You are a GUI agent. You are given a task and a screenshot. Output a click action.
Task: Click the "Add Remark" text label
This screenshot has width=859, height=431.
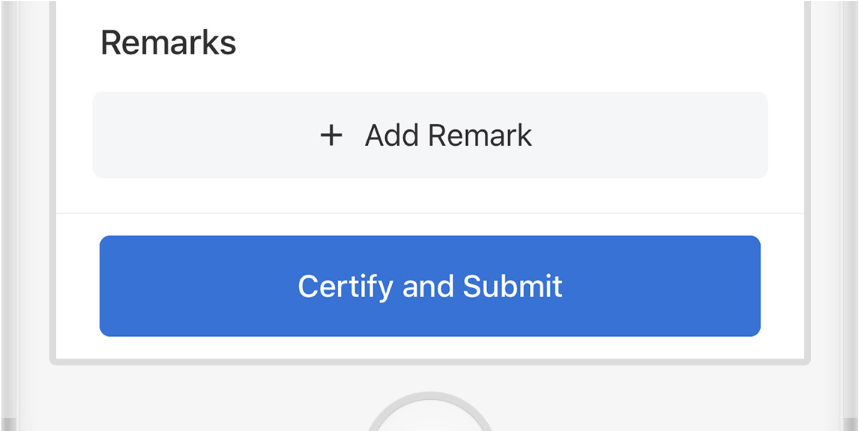point(448,135)
